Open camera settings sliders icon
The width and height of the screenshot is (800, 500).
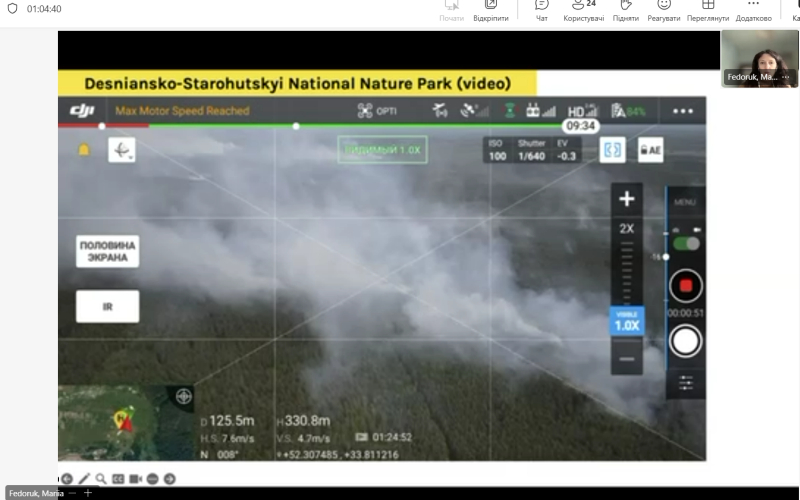tap(685, 383)
